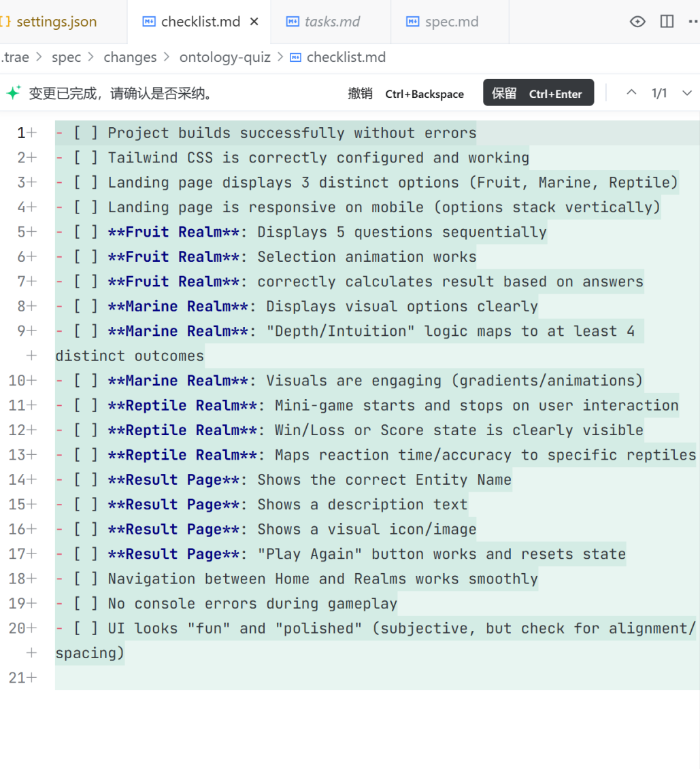The image size is (700, 769).
Task: Click Fruit Realm Displays 5 questions line
Action: [x=327, y=232]
